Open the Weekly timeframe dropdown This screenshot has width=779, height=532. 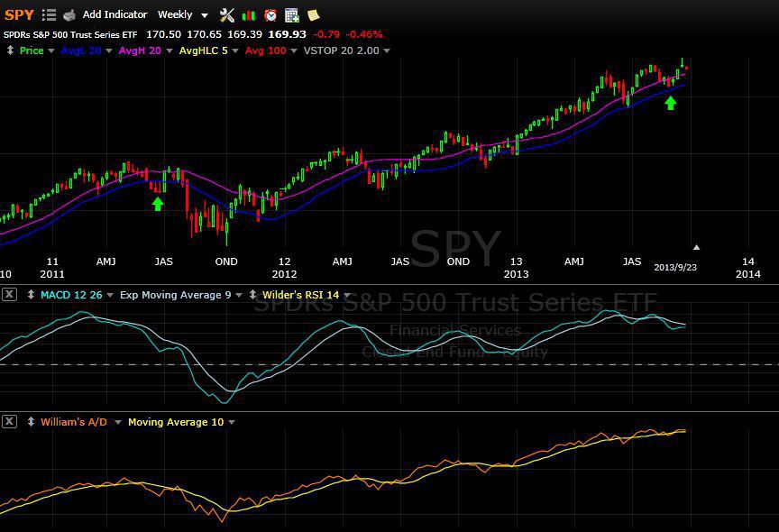pyautogui.click(x=182, y=15)
